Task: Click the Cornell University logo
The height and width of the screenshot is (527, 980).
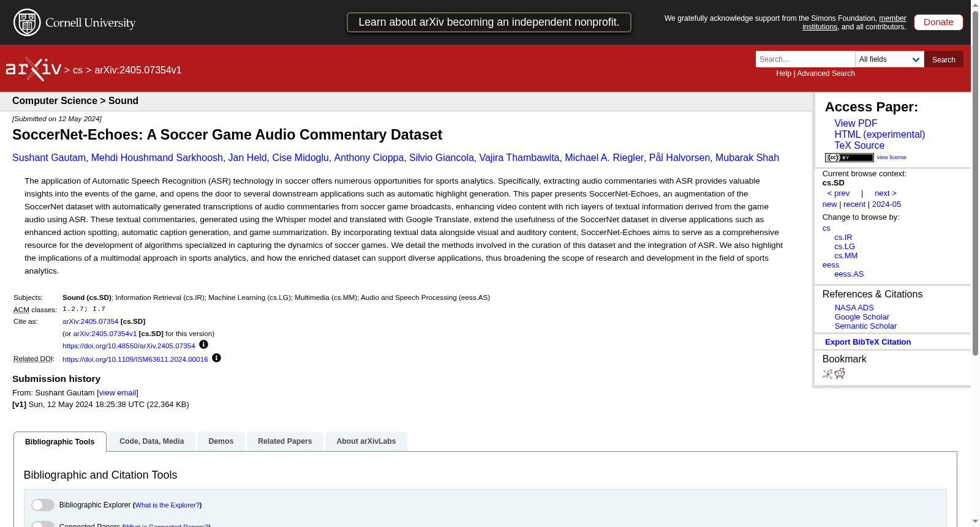Action: [x=74, y=23]
